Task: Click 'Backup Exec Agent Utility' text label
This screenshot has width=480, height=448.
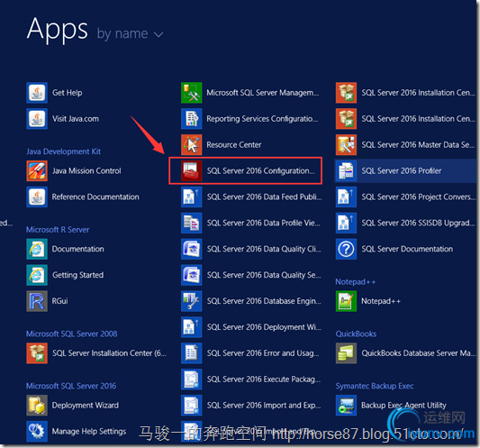Action: (x=403, y=405)
